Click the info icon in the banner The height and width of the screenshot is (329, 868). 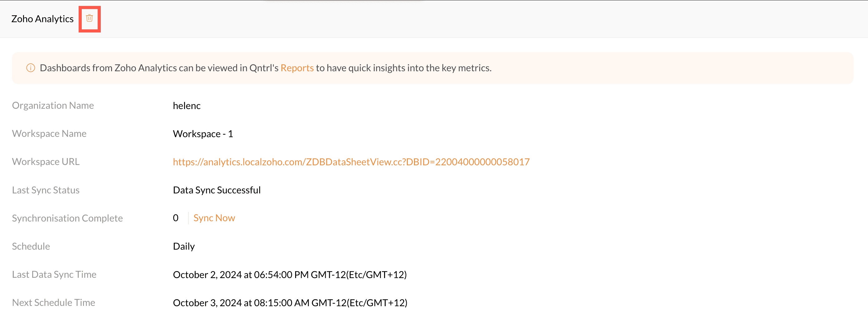31,68
